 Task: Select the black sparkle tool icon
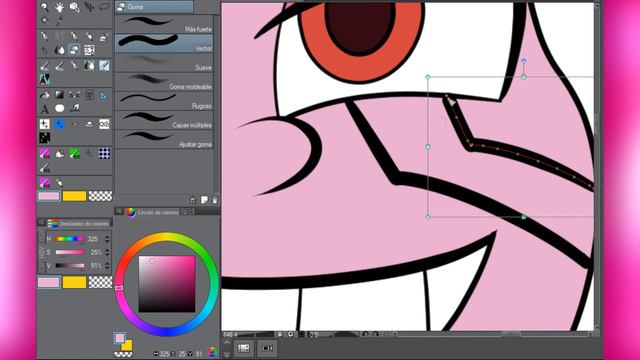tap(44, 138)
